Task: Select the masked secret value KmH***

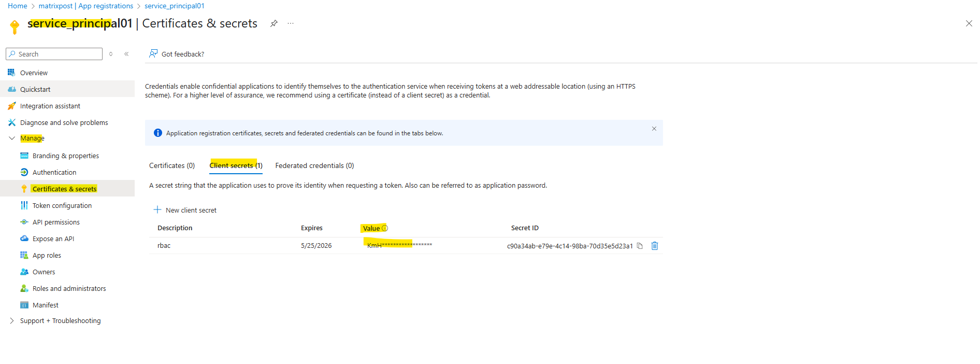Action: click(399, 245)
